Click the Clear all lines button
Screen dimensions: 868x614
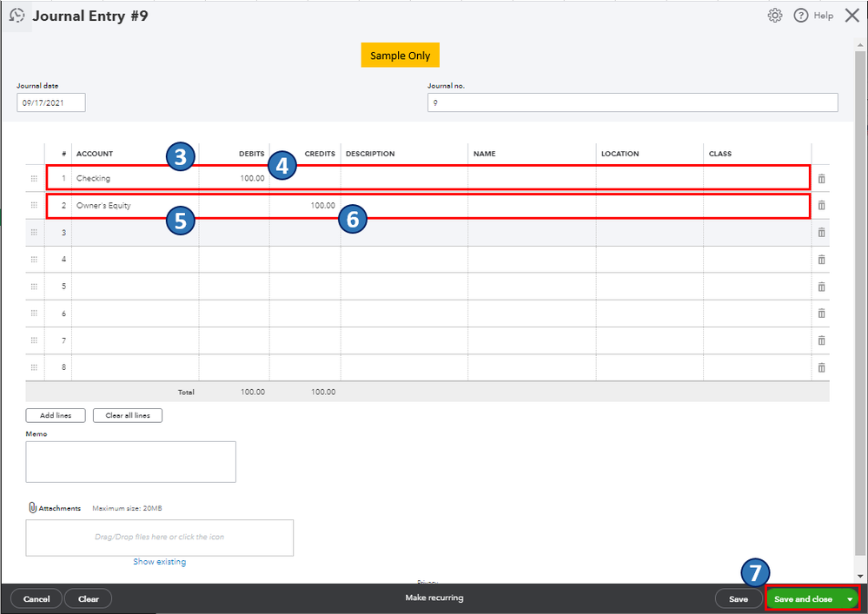(x=128, y=415)
